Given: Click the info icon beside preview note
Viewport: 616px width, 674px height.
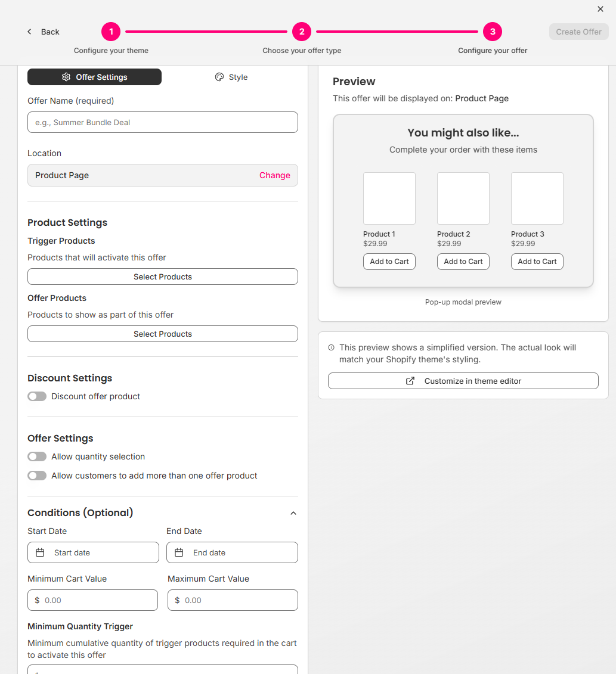Looking at the screenshot, I should click(x=331, y=347).
